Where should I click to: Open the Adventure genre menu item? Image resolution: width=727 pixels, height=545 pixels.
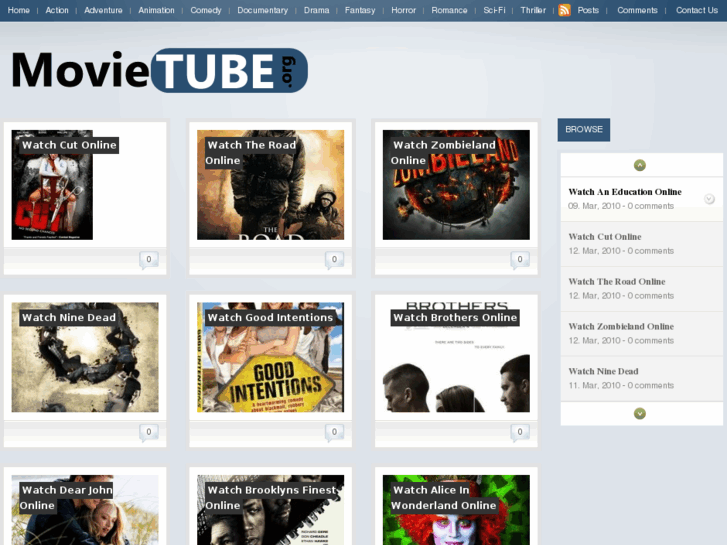[103, 10]
